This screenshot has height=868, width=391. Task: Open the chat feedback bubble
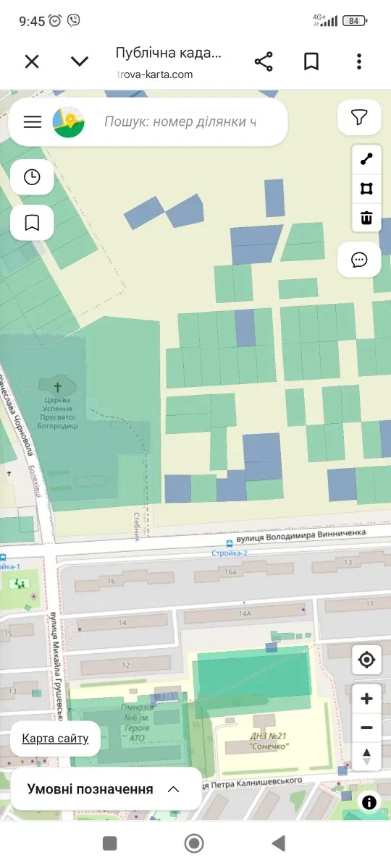coord(359,260)
